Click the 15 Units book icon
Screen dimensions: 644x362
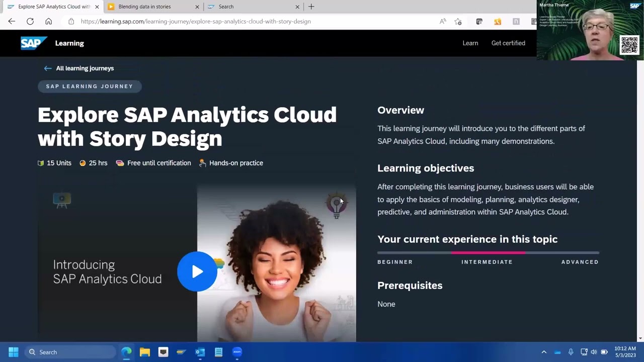pyautogui.click(x=41, y=163)
